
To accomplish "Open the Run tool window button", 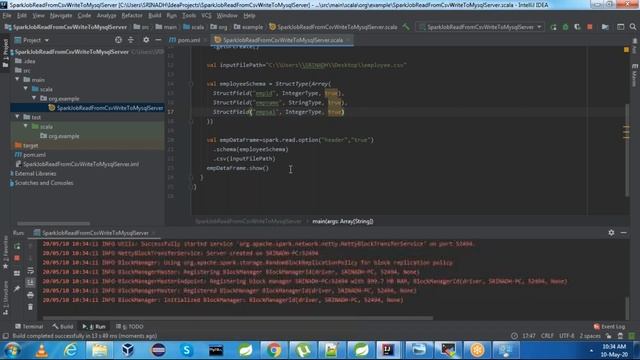I will tap(94, 327).
